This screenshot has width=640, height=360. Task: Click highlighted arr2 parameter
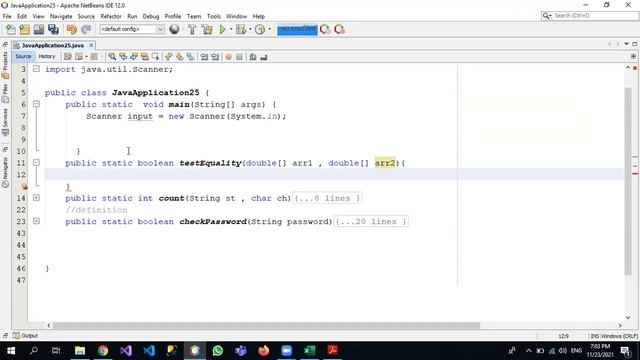click(385, 163)
